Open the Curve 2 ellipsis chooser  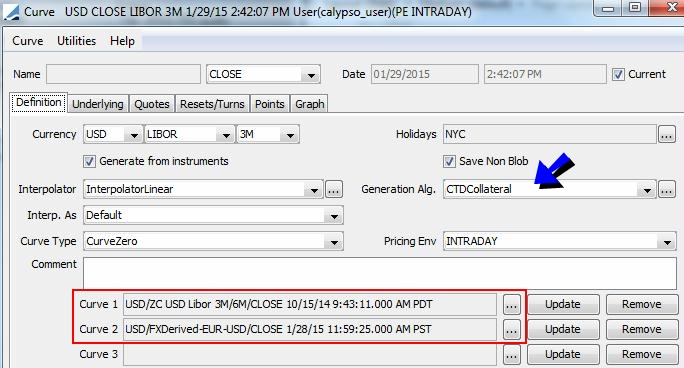(511, 330)
